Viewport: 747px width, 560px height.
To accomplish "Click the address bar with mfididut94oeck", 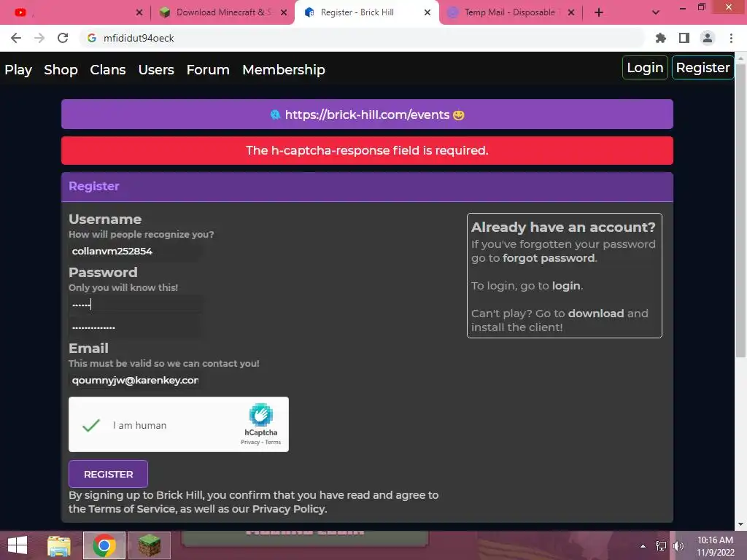I will point(362,38).
